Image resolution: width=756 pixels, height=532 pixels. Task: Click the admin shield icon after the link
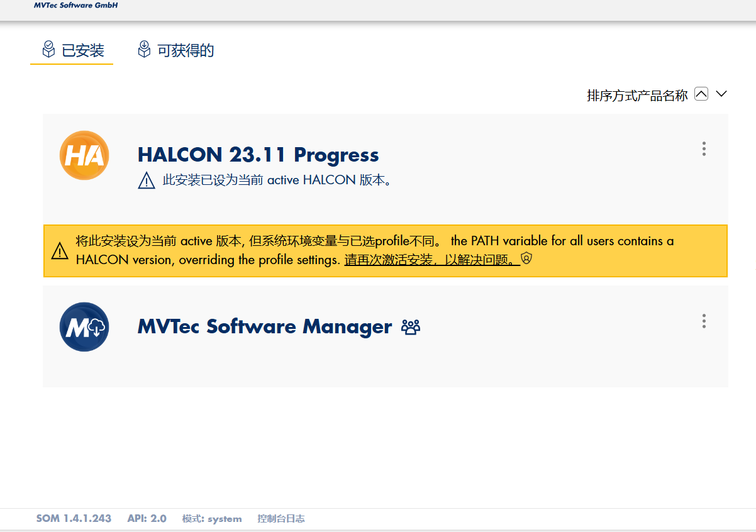527,258
